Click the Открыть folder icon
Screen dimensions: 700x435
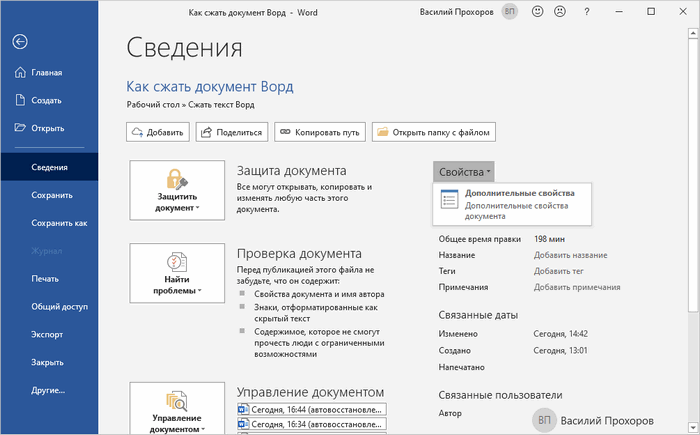[20, 128]
